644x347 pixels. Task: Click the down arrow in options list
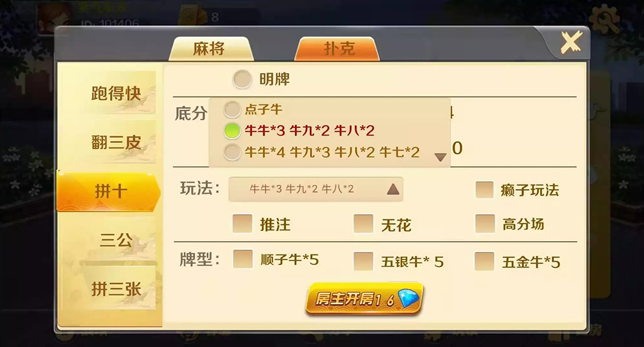440,157
